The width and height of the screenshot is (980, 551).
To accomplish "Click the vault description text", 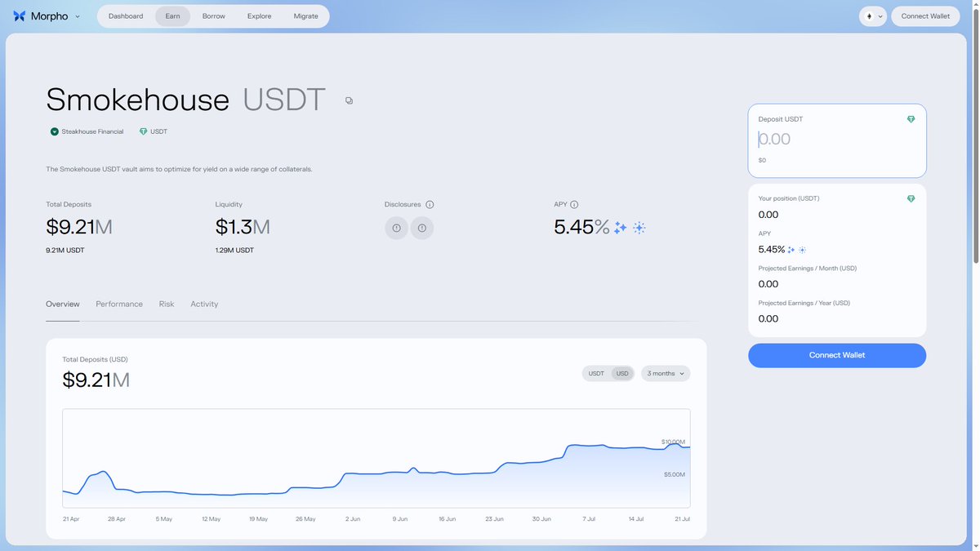I will (x=179, y=170).
